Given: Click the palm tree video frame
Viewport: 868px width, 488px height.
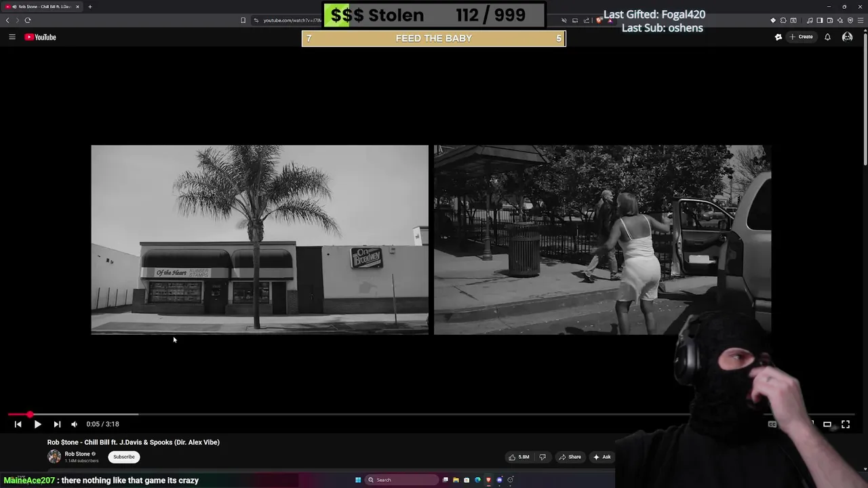Looking at the screenshot, I should pyautogui.click(x=260, y=240).
